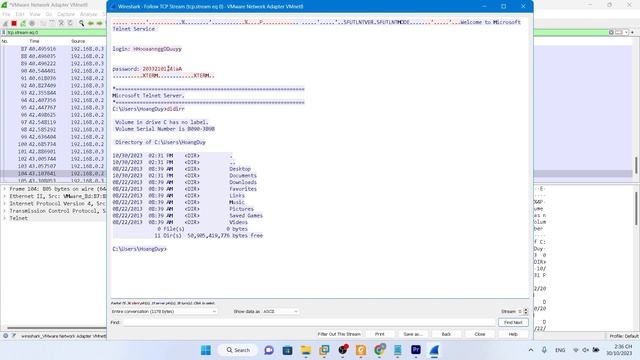Click the Save as... button
Viewport: 640px width, 360px height.
pos(413,334)
